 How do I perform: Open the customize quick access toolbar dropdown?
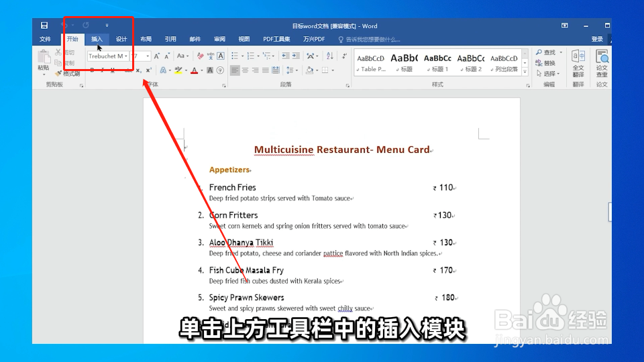pos(107,25)
